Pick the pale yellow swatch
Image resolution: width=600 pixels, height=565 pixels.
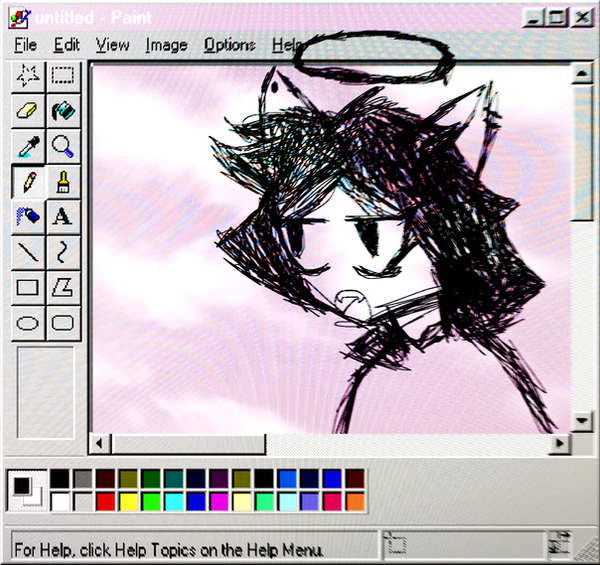coord(241,501)
